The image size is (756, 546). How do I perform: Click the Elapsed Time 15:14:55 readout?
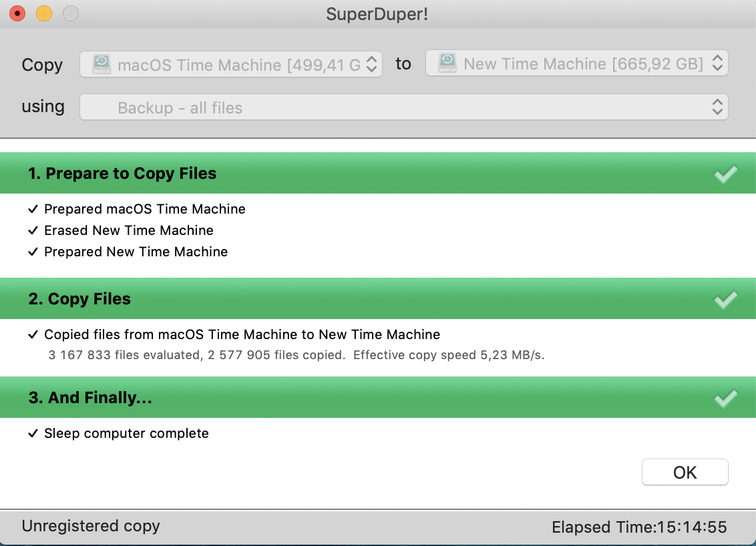pyautogui.click(x=639, y=527)
